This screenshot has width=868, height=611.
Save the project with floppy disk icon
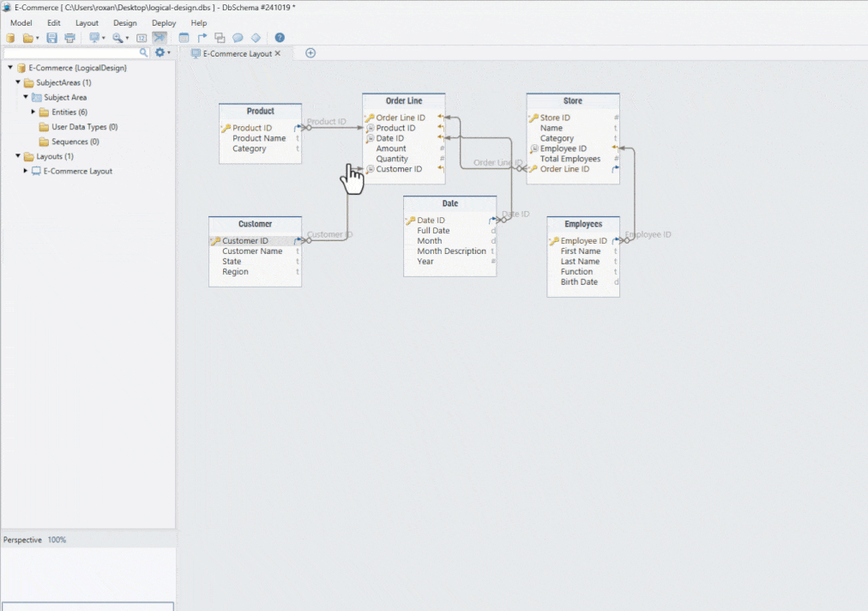coord(52,38)
